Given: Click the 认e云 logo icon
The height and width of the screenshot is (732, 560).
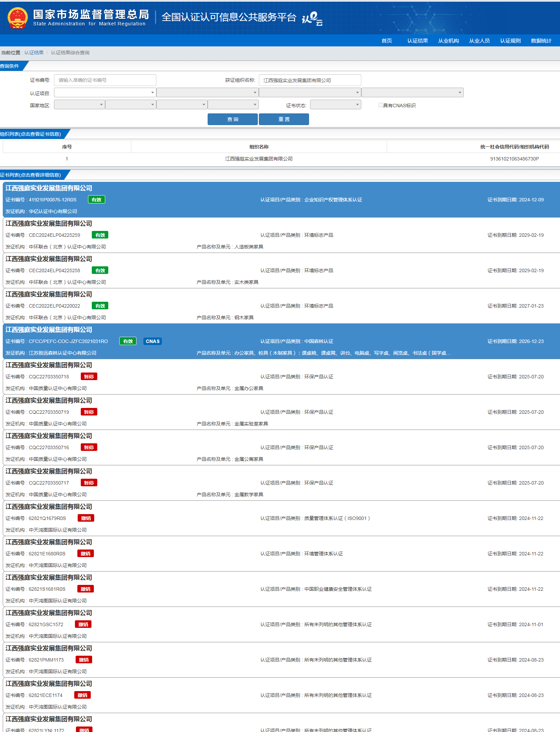Looking at the screenshot, I should coord(312,18).
